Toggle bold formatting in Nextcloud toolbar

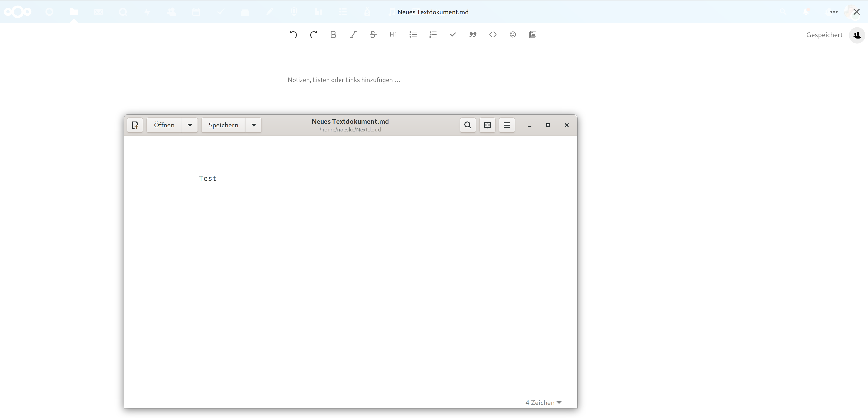click(x=333, y=35)
